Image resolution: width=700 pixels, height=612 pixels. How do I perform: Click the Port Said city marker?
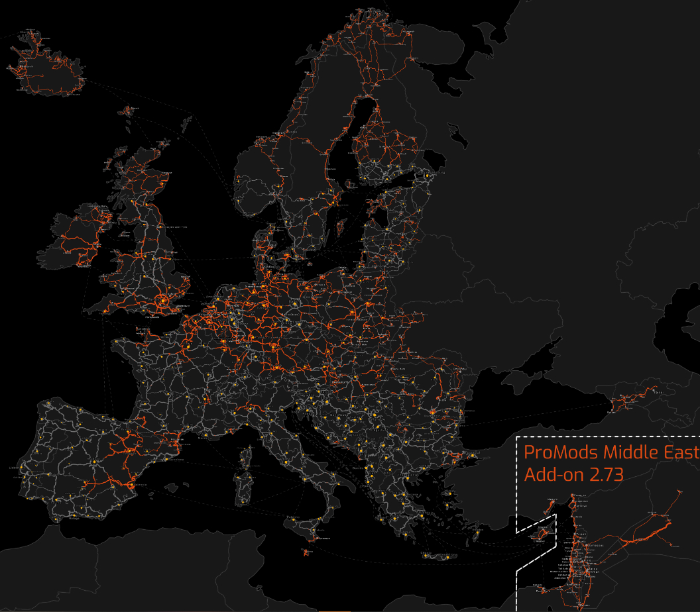545,589
